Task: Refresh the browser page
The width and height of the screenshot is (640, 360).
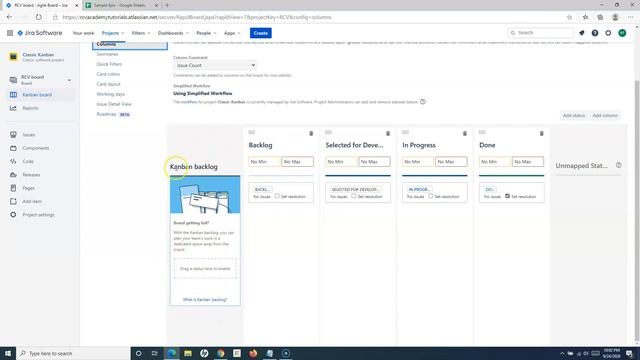Action: click(38, 17)
